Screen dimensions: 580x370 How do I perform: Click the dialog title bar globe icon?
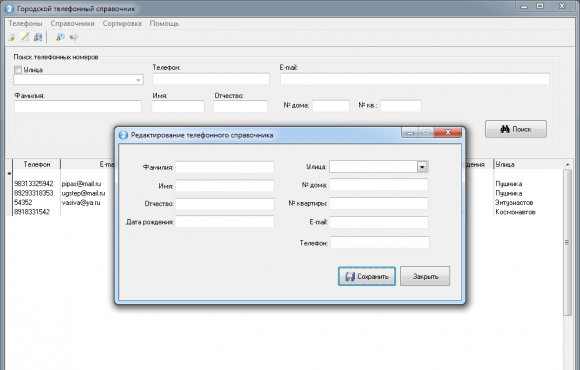123,135
